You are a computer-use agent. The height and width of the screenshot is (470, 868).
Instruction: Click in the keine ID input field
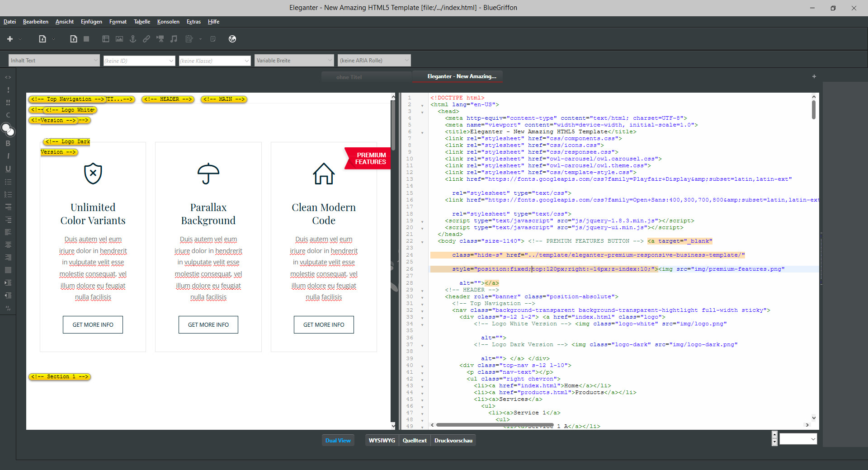pyautogui.click(x=136, y=61)
